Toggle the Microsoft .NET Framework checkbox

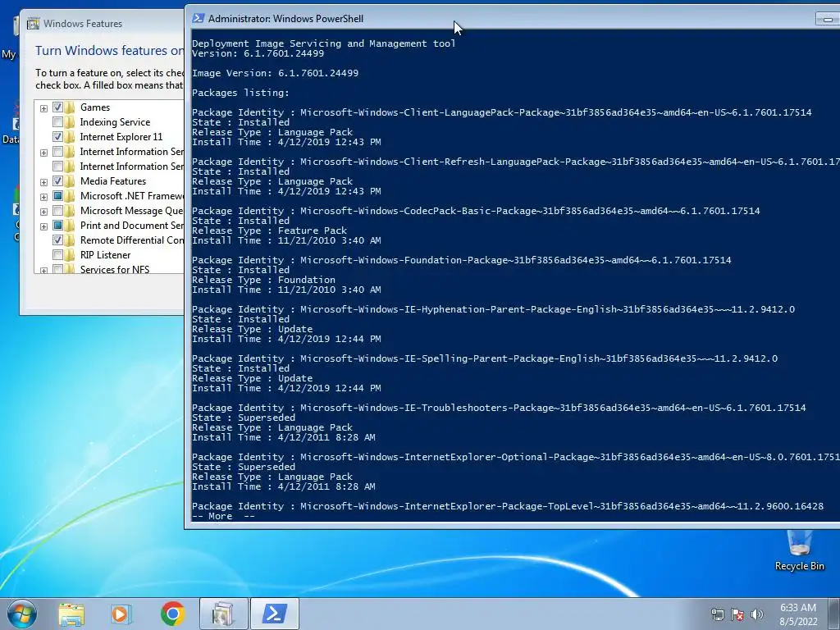point(57,195)
